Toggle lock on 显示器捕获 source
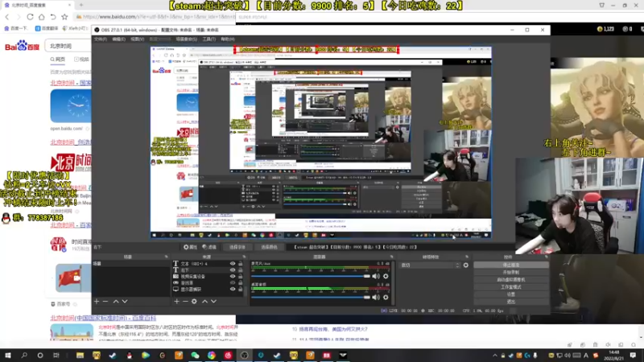 pos(240,290)
